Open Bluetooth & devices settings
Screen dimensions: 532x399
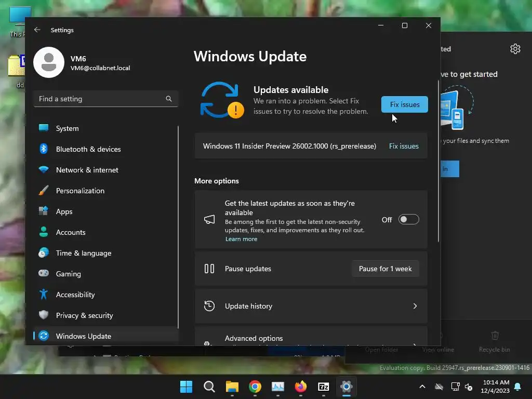(x=106, y=149)
